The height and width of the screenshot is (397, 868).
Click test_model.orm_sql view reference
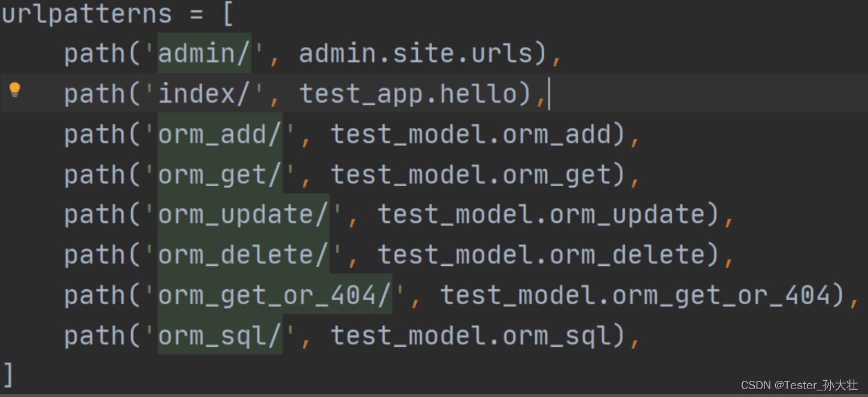tap(471, 335)
